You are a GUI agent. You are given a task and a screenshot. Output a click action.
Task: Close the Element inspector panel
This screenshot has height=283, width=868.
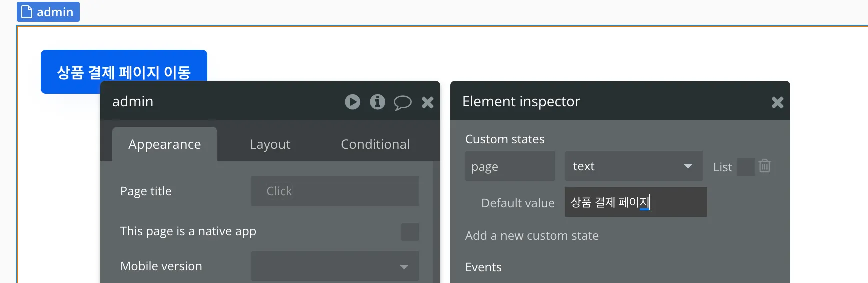777,103
